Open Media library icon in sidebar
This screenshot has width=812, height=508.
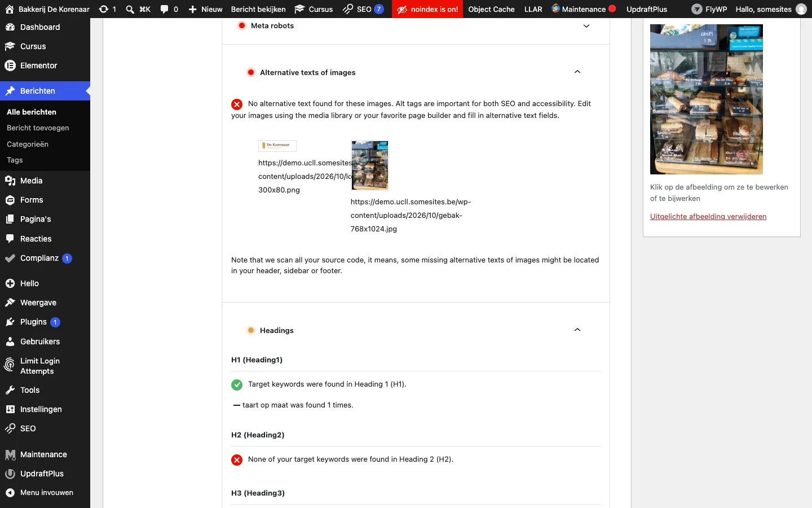(x=10, y=181)
